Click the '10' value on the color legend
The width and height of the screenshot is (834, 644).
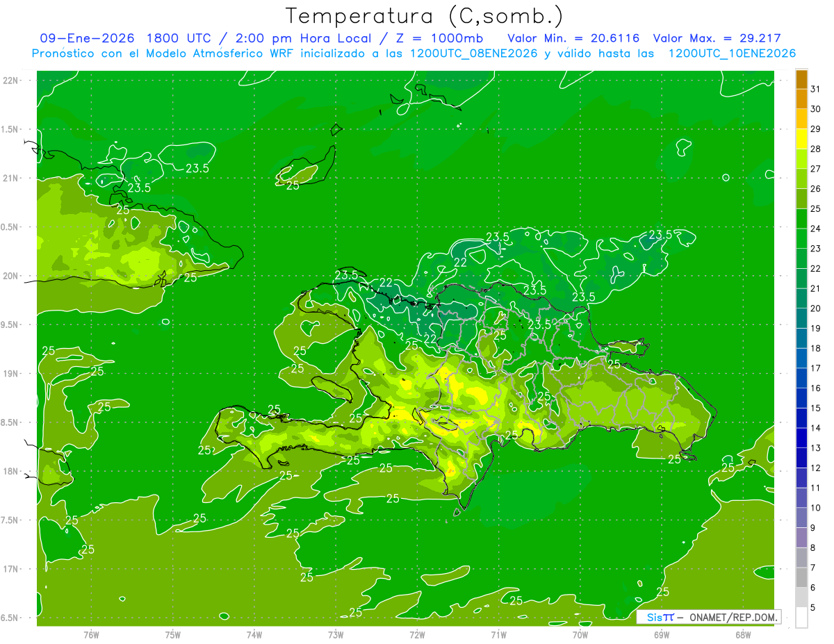pos(816,508)
